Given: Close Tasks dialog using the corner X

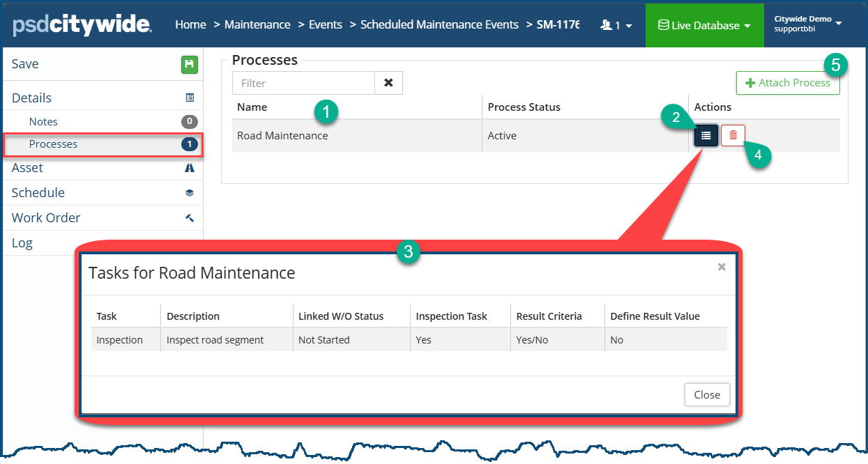Looking at the screenshot, I should 722,267.
